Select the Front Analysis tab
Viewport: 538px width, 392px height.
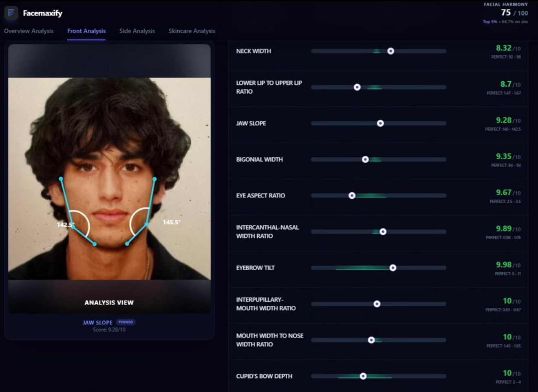point(86,31)
